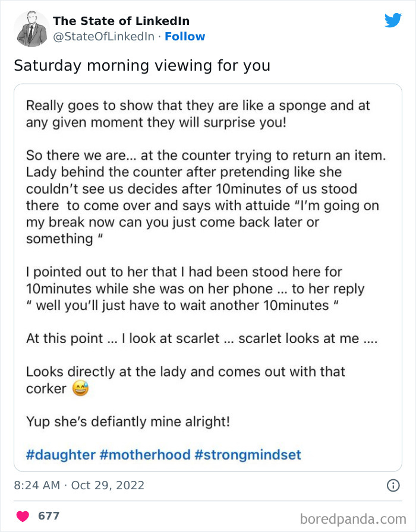The image size is (416, 532).
Task: Open the #motherhood hashtag
Action: [145, 454]
